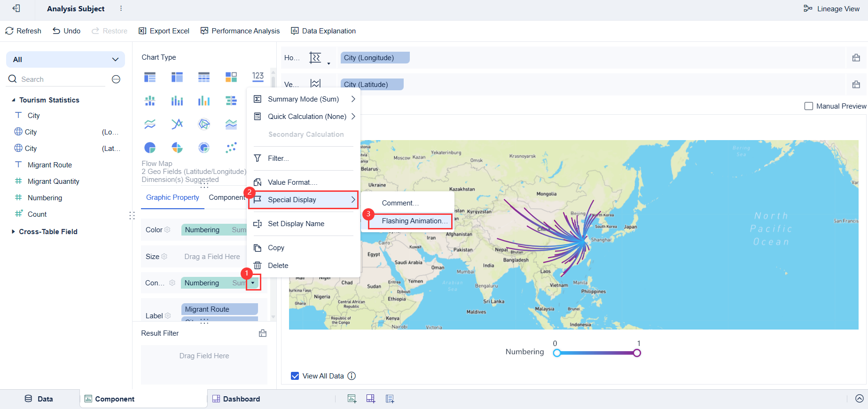The image size is (868, 409).
Task: Open the three-dot menu next to Analysis Subject
Action: (x=121, y=8)
